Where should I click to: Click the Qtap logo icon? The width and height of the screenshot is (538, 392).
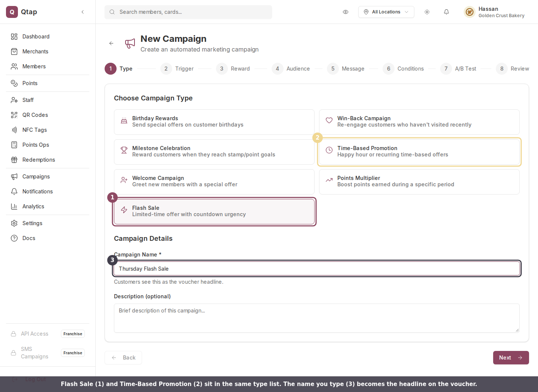(12, 12)
